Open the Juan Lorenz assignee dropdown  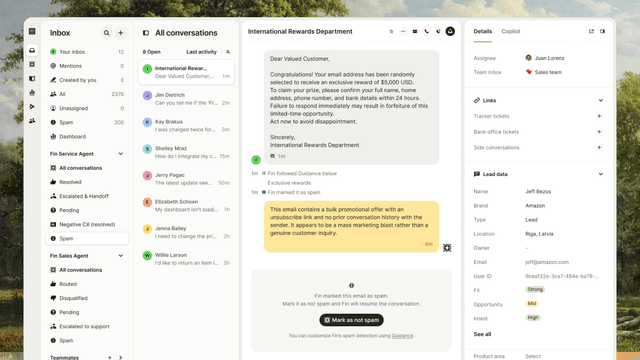(x=545, y=58)
